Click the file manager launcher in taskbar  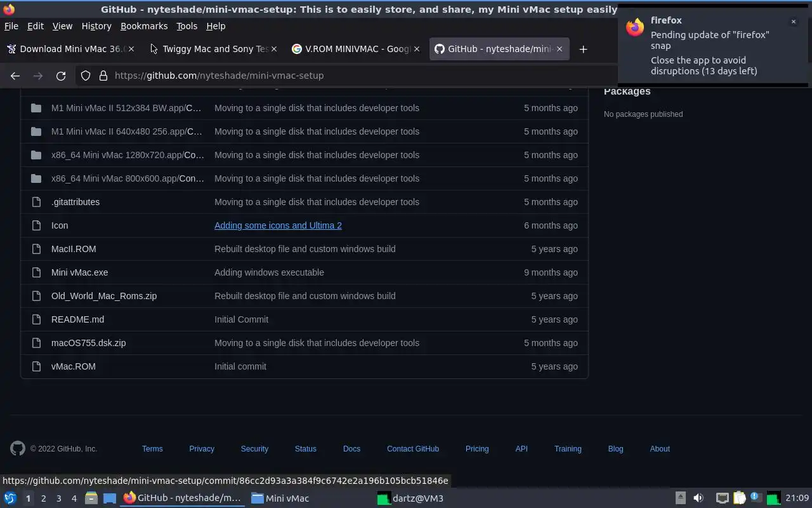click(x=91, y=498)
